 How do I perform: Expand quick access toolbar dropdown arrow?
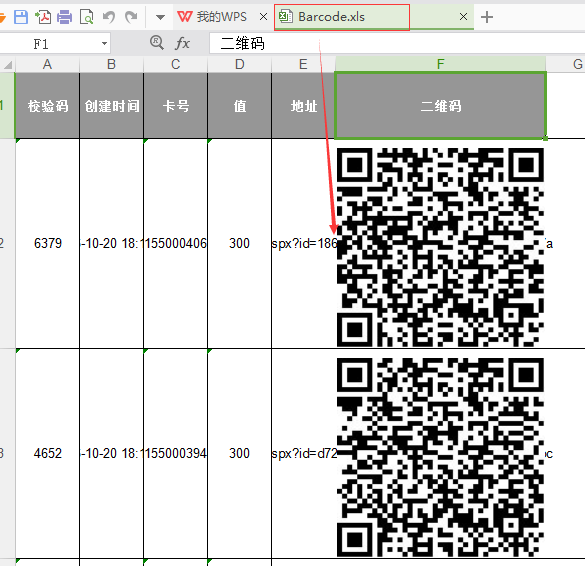(160, 17)
